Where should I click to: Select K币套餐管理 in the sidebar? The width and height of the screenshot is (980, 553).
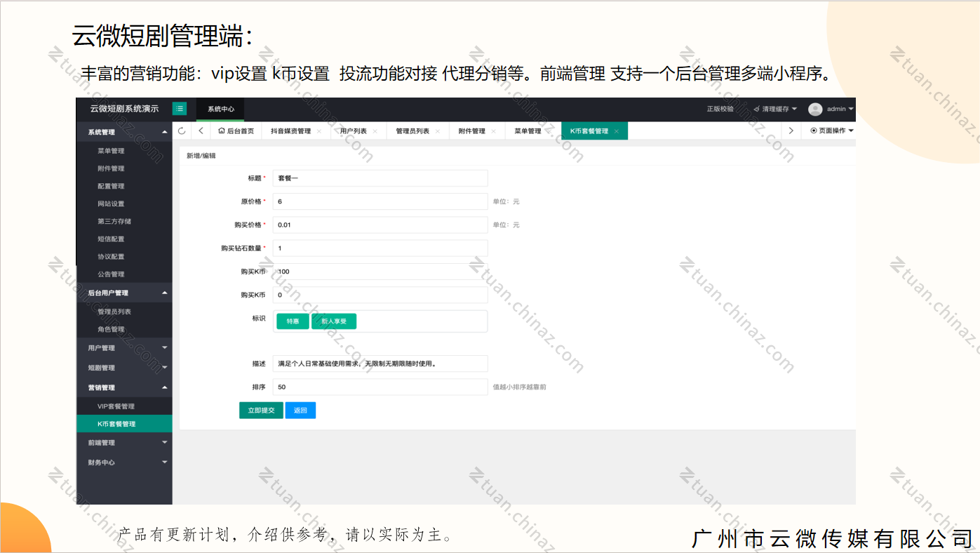click(124, 424)
